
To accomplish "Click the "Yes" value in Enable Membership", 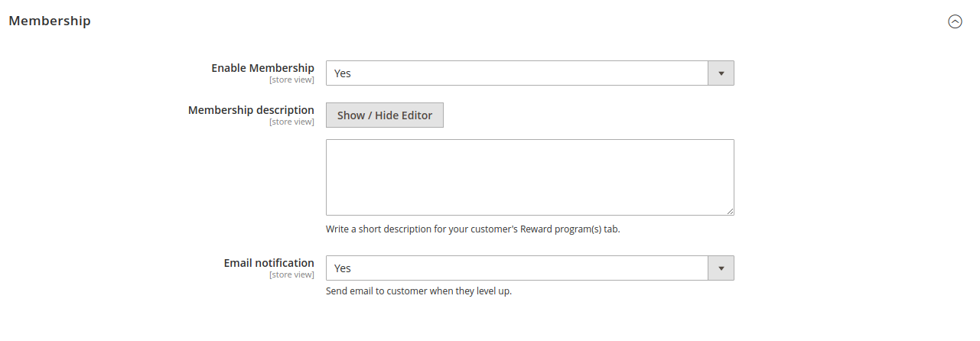I will click(343, 73).
